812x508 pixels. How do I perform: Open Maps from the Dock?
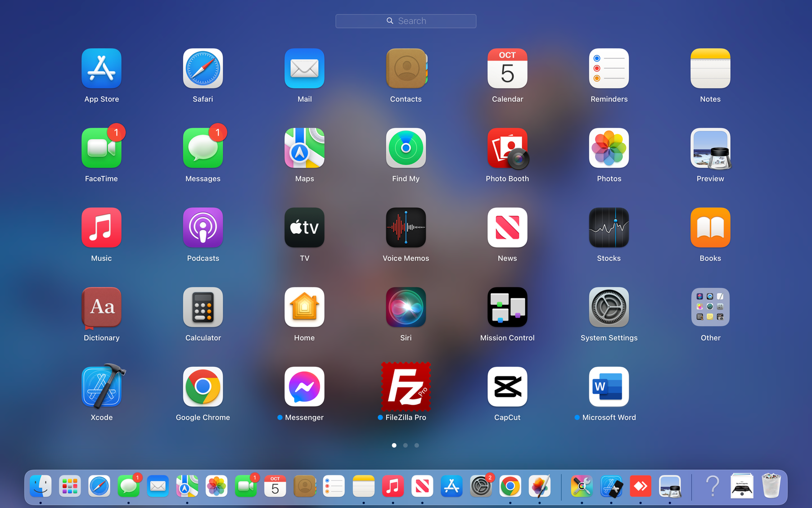coord(187,487)
